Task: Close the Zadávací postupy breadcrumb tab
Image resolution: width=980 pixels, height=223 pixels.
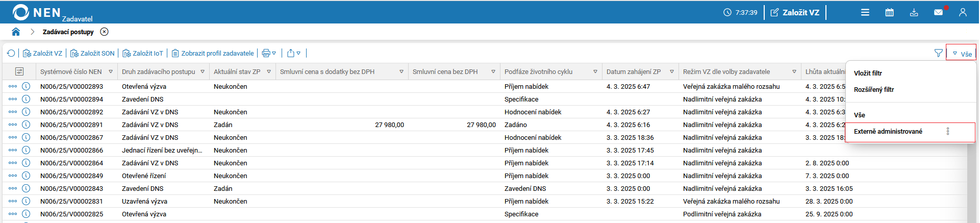Action: 104,32
